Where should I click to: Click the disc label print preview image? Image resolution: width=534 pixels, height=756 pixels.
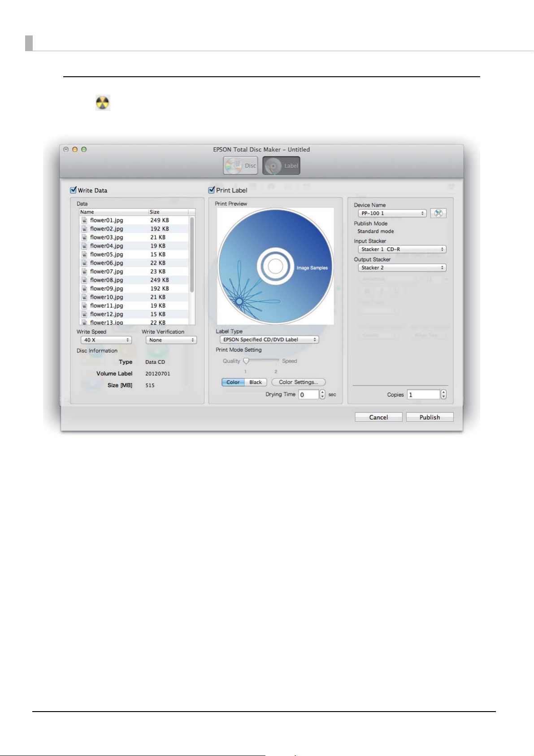point(275,266)
